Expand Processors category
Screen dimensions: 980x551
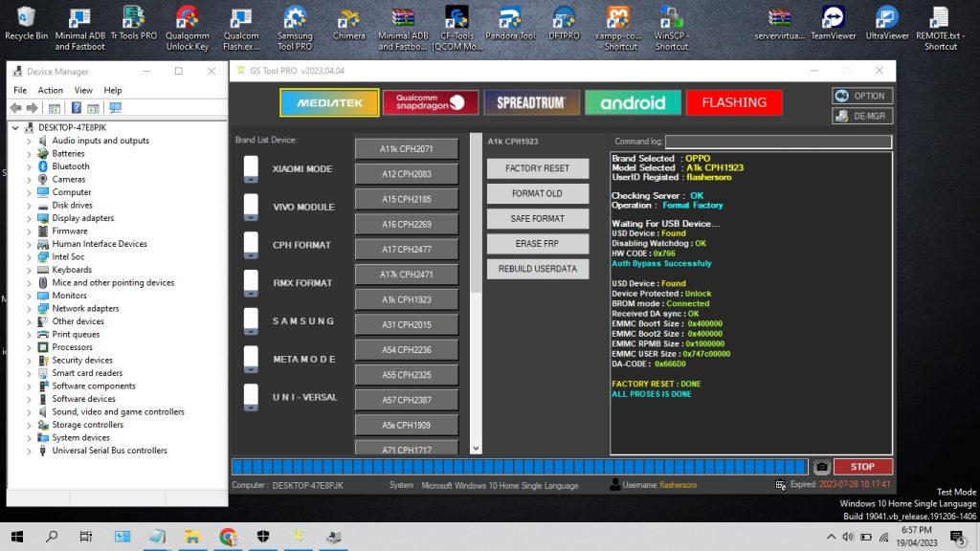click(x=29, y=348)
